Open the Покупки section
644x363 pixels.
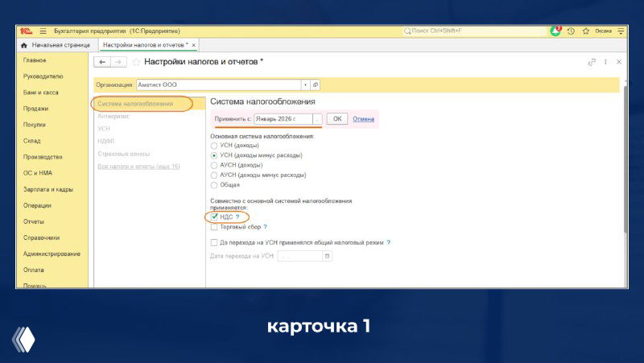35,125
